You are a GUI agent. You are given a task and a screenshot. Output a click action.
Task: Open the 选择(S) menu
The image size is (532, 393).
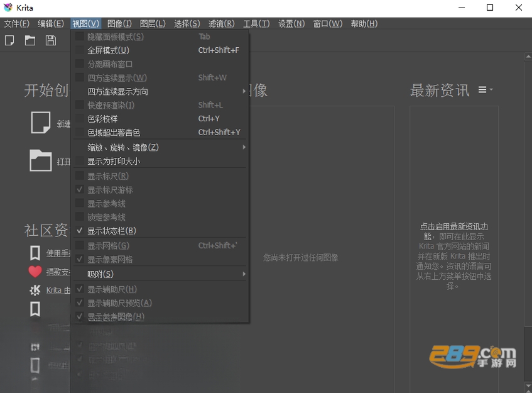[x=187, y=24]
